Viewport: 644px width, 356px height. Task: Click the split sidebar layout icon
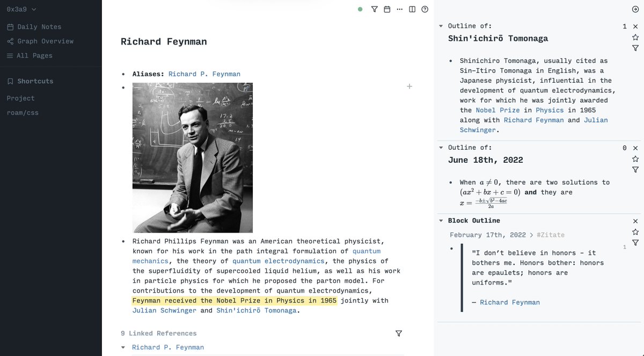(x=412, y=9)
